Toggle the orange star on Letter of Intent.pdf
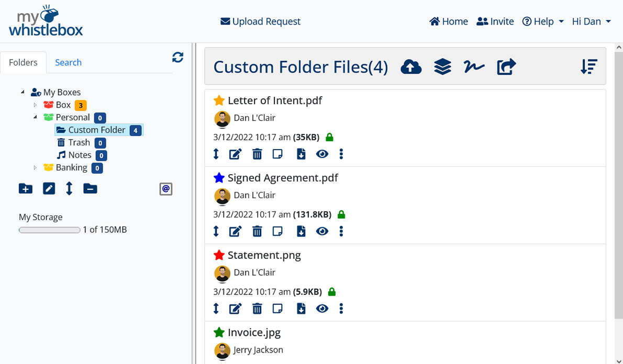 (219, 100)
